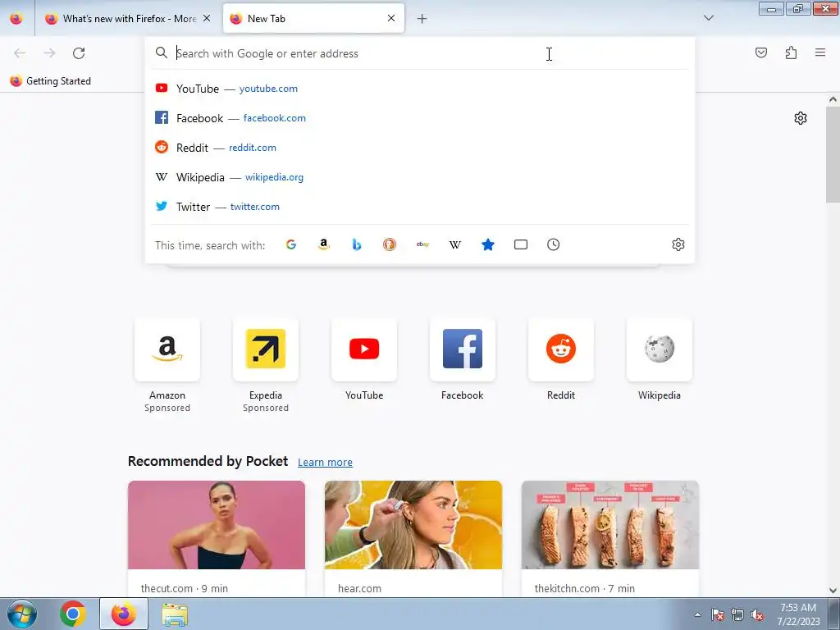Click the Reload page button
840x630 pixels.
[79, 53]
